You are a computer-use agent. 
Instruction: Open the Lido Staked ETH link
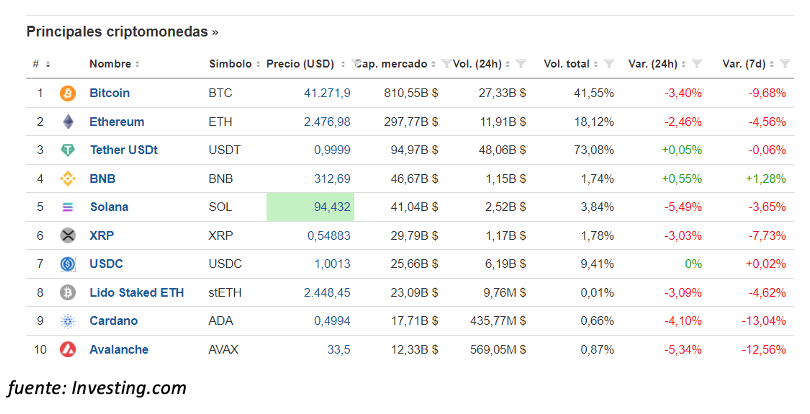pos(136,293)
